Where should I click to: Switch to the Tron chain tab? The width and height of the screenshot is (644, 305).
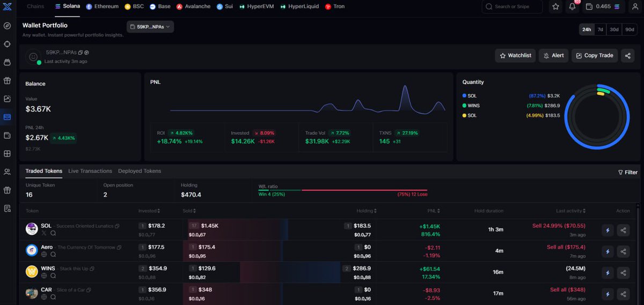[x=335, y=6]
